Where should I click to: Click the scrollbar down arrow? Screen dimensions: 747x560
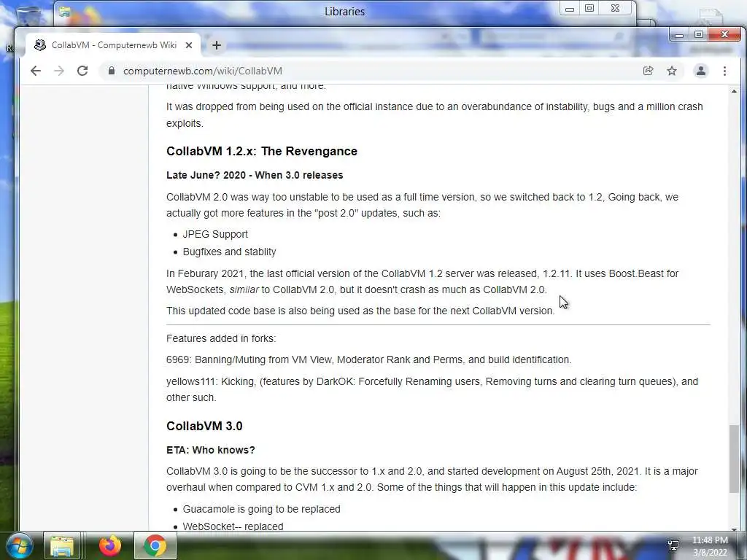tap(734, 528)
